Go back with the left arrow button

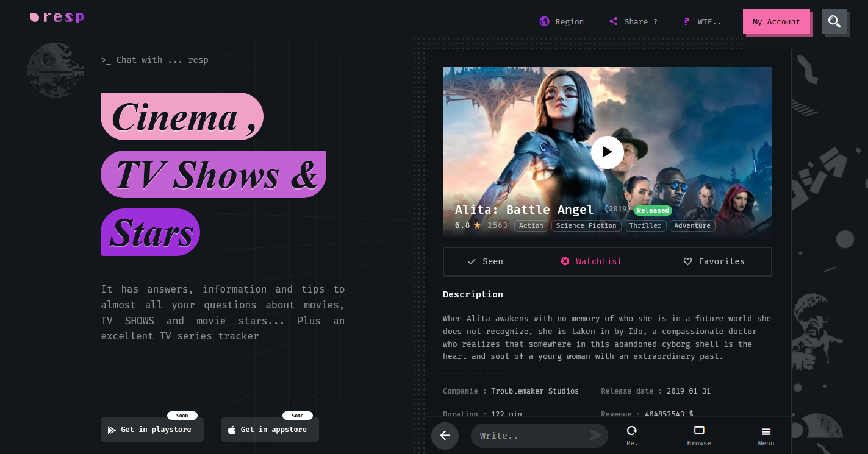point(445,436)
